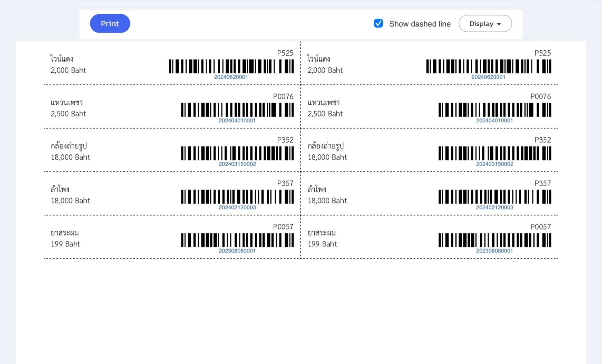The image size is (602, 364).
Task: Click barcode number 202404010001
Action: point(238,121)
